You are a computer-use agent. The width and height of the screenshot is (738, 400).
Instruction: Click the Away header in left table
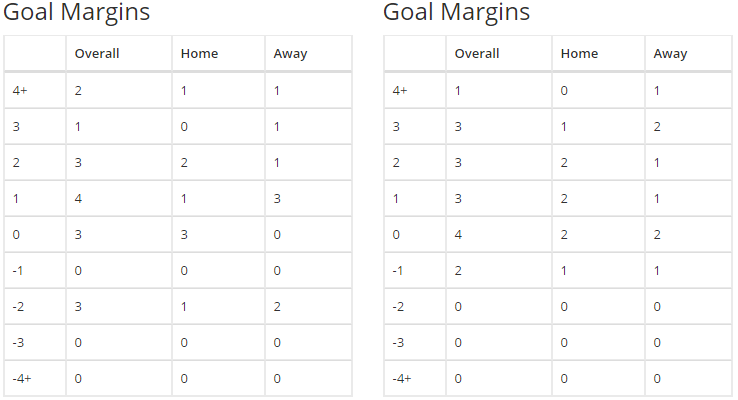point(290,54)
